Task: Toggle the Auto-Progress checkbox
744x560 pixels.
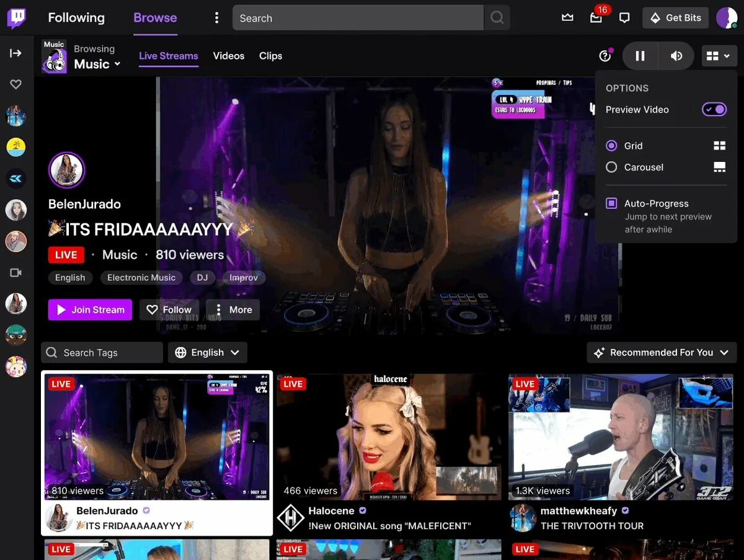Action: tap(611, 203)
